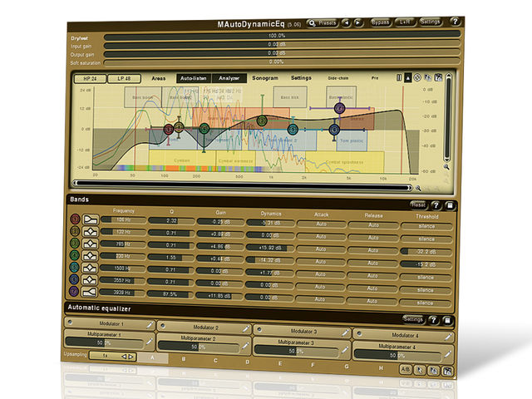
Task: Edit Modulator 3 with pencil icon
Action: point(345,332)
